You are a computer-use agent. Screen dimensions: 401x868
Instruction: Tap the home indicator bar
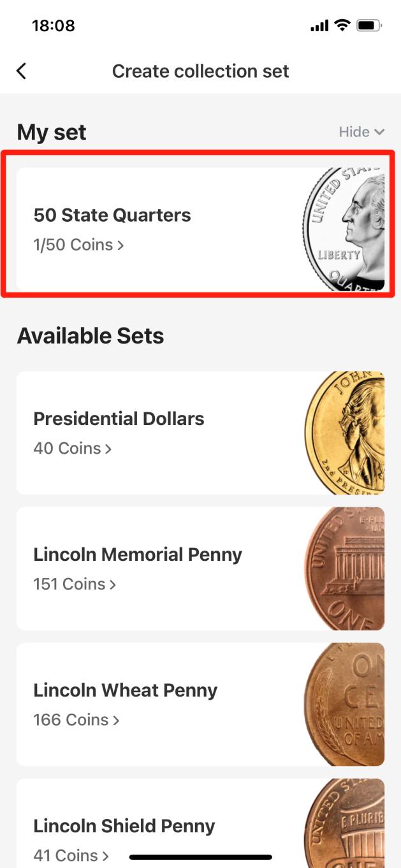pos(200,857)
